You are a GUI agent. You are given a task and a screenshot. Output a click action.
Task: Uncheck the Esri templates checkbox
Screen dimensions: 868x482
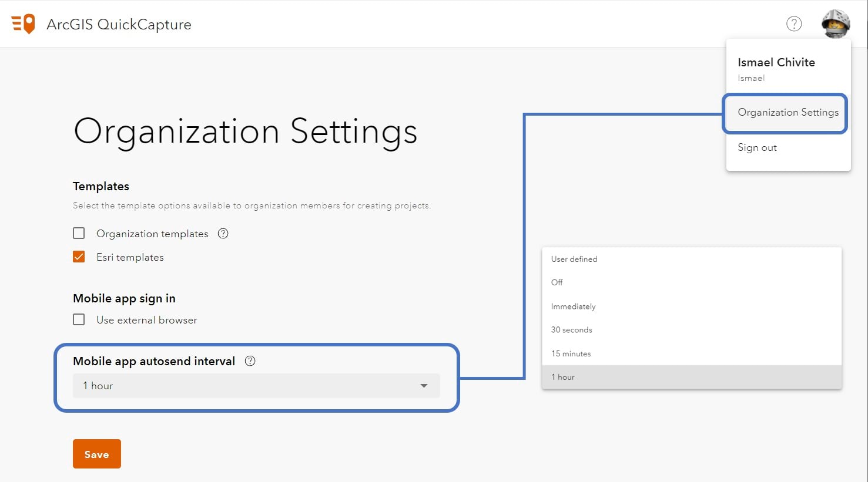click(x=79, y=257)
